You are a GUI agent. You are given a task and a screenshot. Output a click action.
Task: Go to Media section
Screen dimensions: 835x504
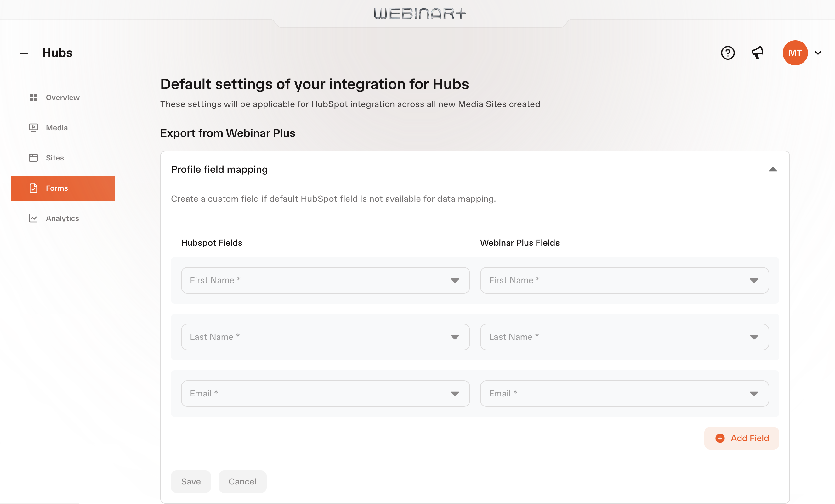[63, 128]
